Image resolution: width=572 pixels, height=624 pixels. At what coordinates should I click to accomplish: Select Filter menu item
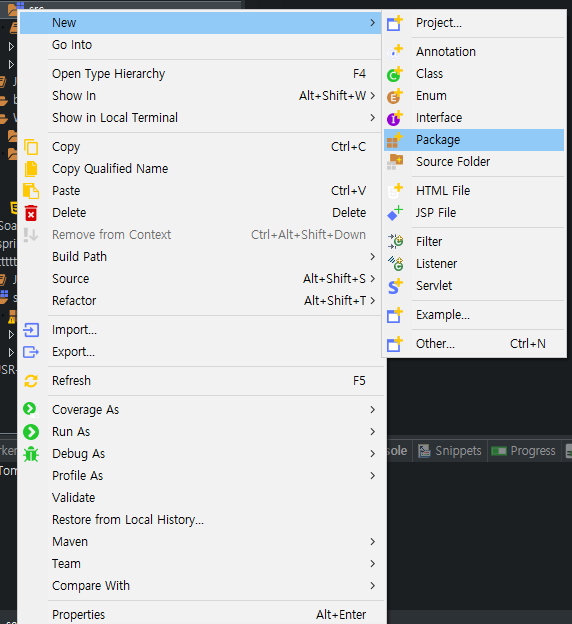point(474,242)
